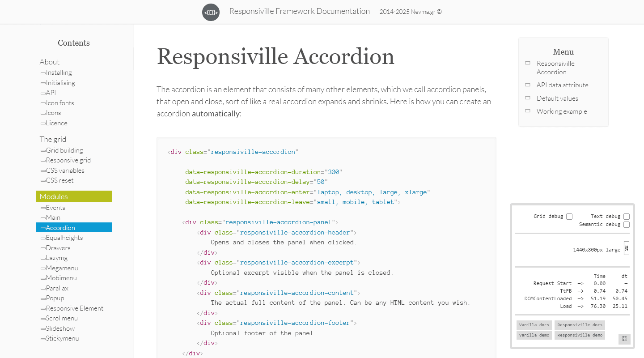Click the 'Menu' box heading

pyautogui.click(x=563, y=52)
